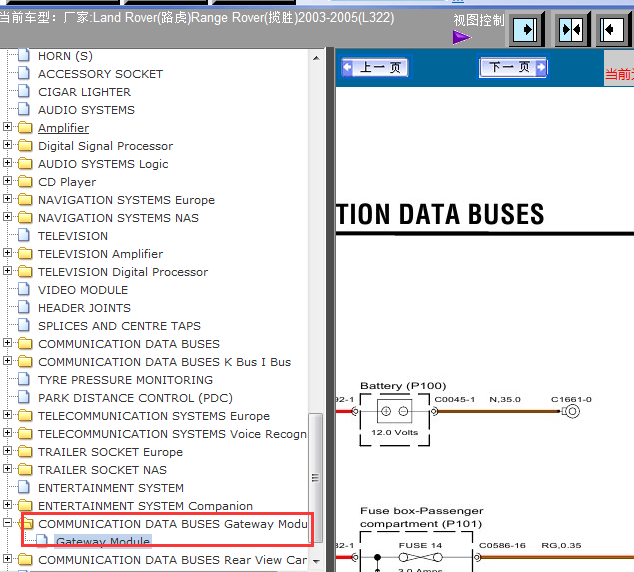Expand NAVIGATION SYSTEMS Europe folder
The height and width of the screenshot is (572, 634).
click(7, 199)
